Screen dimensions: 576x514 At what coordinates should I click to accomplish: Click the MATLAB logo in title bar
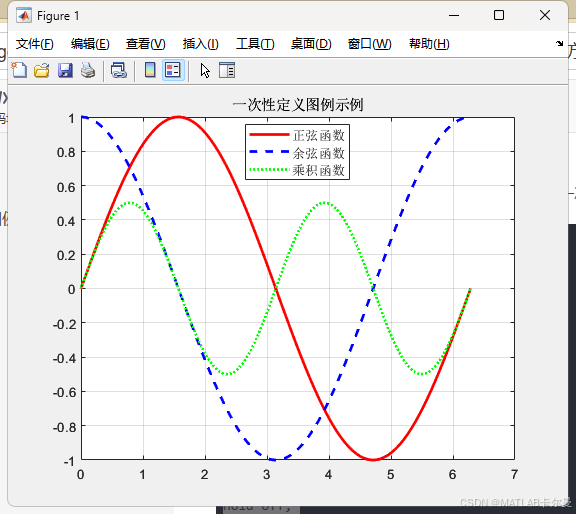[x=24, y=15]
